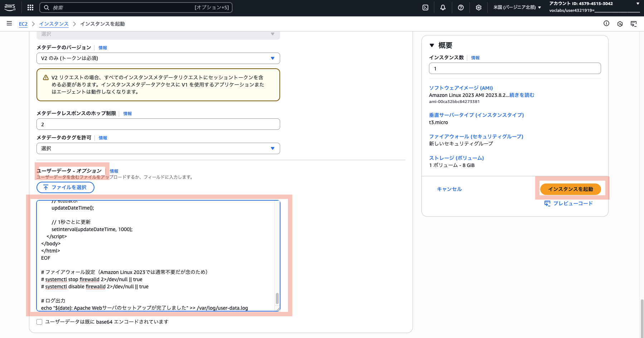The width and height of the screenshot is (644, 338).
Task: Open ストレージ (ボリューム) summary link
Action: [456, 158]
